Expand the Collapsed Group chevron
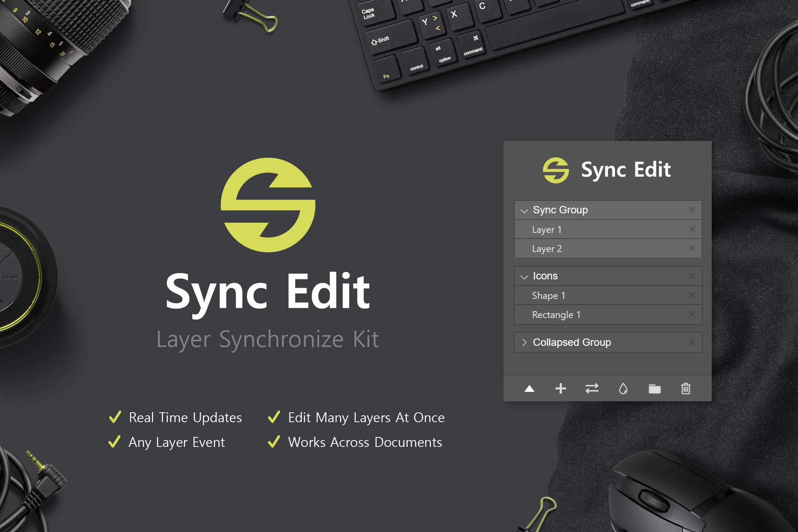This screenshot has height=532, width=798. pos(524,342)
